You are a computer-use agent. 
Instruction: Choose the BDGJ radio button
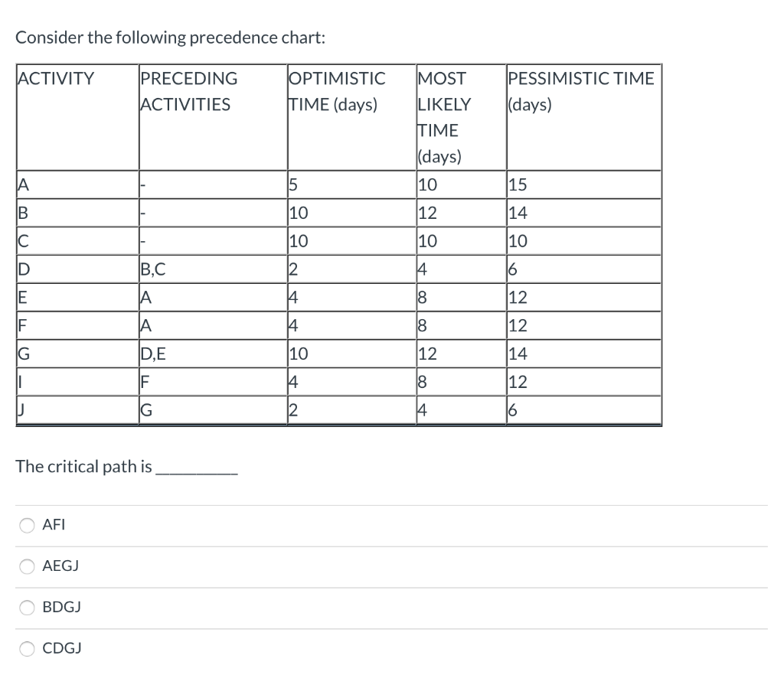pos(27,607)
